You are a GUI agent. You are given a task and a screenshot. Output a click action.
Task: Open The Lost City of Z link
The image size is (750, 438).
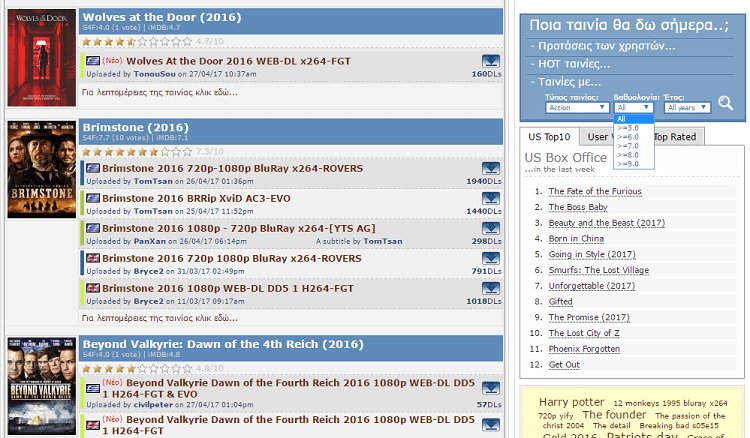(x=584, y=333)
